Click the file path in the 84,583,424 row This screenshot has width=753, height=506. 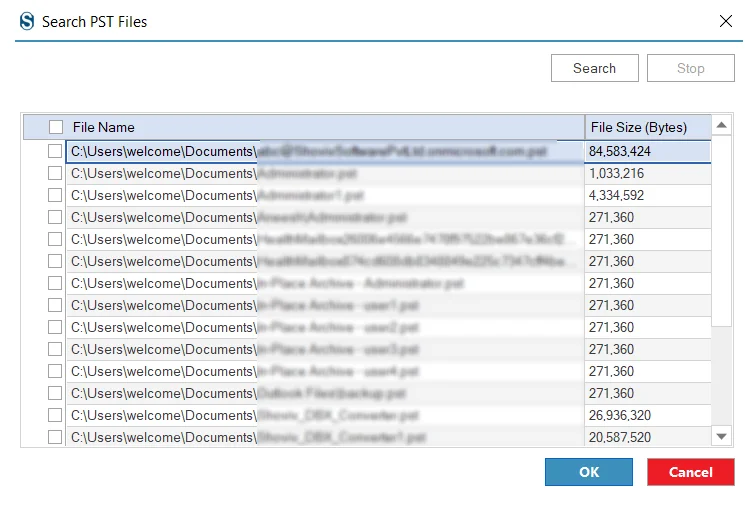[325, 151]
